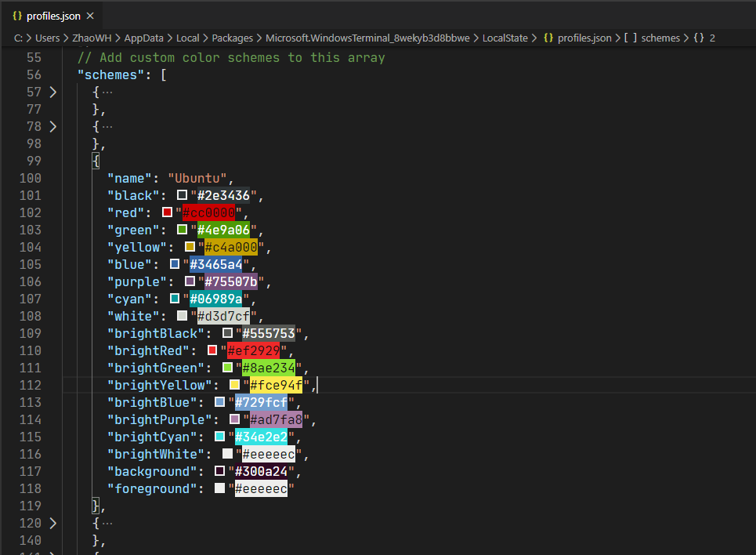Click the red decorator beside "red" #cc0000
The image size is (756, 555).
point(165,212)
